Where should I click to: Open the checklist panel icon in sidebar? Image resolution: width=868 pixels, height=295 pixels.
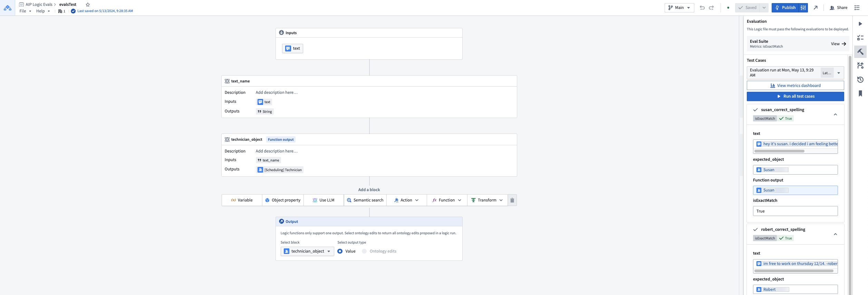tap(860, 38)
